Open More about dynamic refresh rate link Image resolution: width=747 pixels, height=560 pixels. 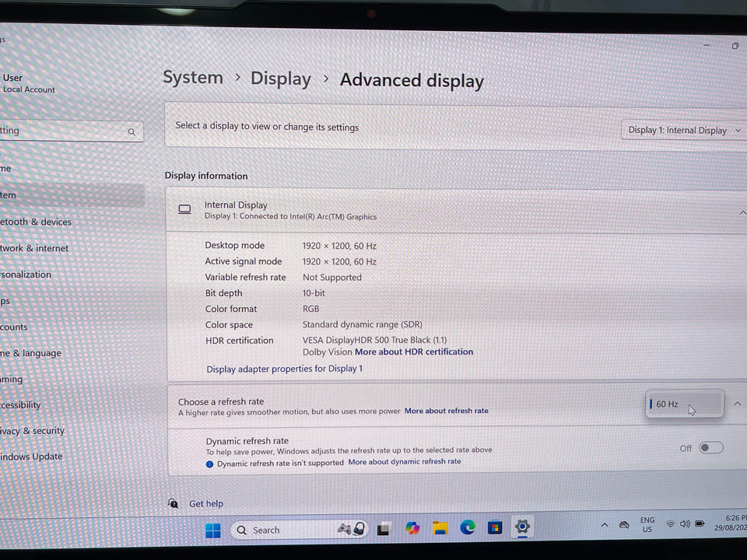pyautogui.click(x=405, y=461)
